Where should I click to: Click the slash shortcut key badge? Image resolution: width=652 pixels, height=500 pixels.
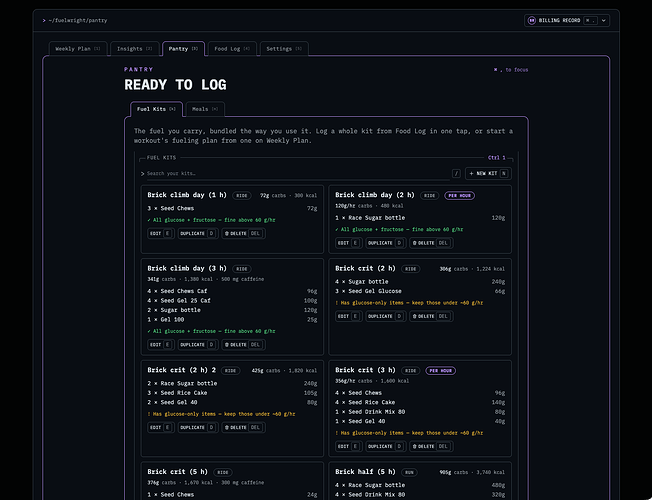[x=456, y=173]
